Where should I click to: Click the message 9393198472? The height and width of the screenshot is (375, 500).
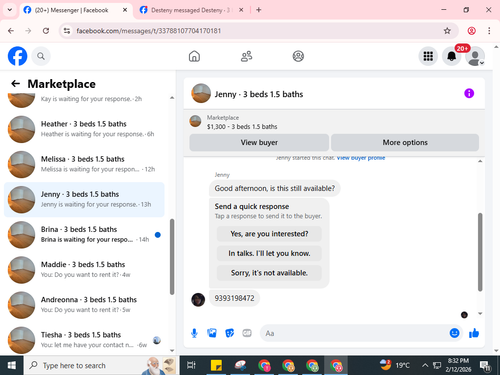pyautogui.click(x=234, y=298)
